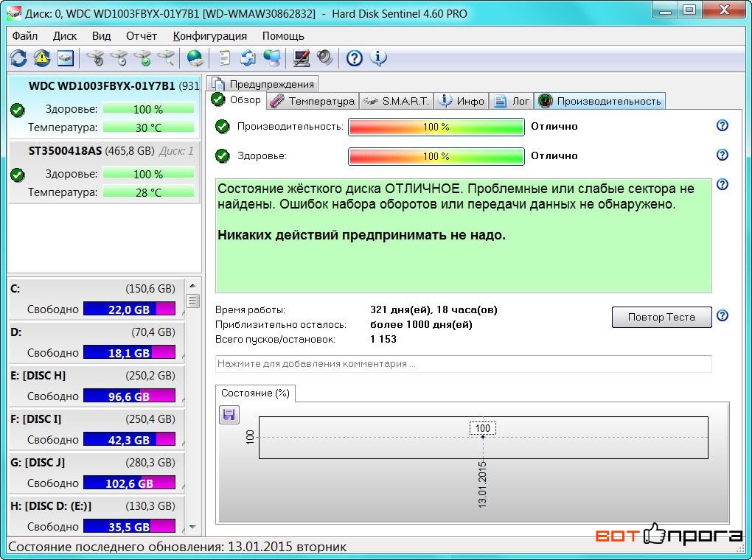Click the partition list scrollbar thumb
Screen dimensions: 752x560
click(193, 301)
